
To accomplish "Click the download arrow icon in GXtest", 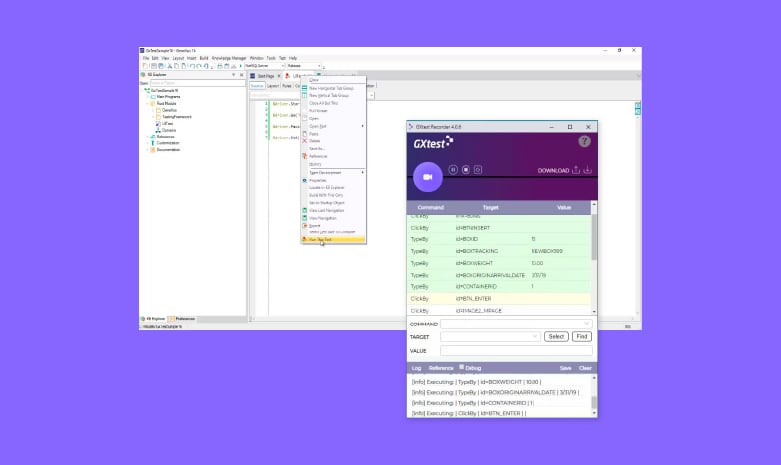I will coord(588,170).
